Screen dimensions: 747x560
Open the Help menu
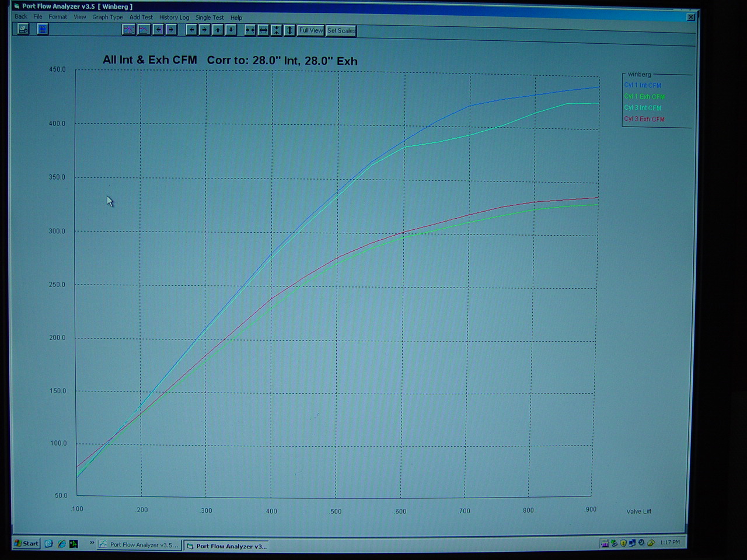(236, 17)
